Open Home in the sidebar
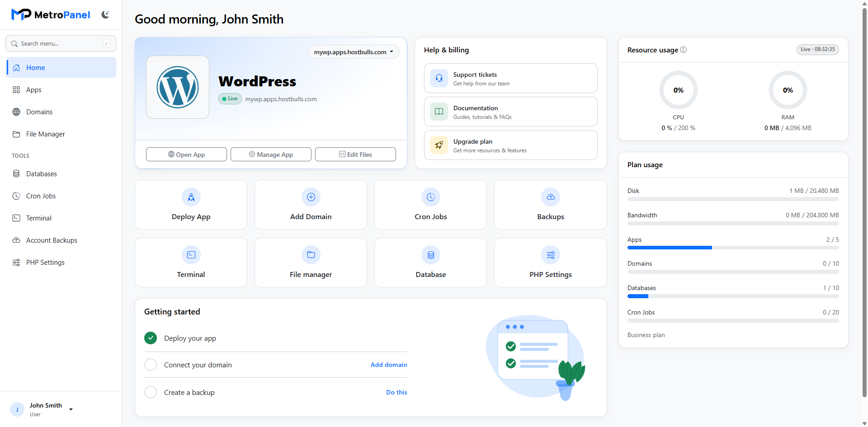This screenshot has height=427, width=868. (x=61, y=67)
